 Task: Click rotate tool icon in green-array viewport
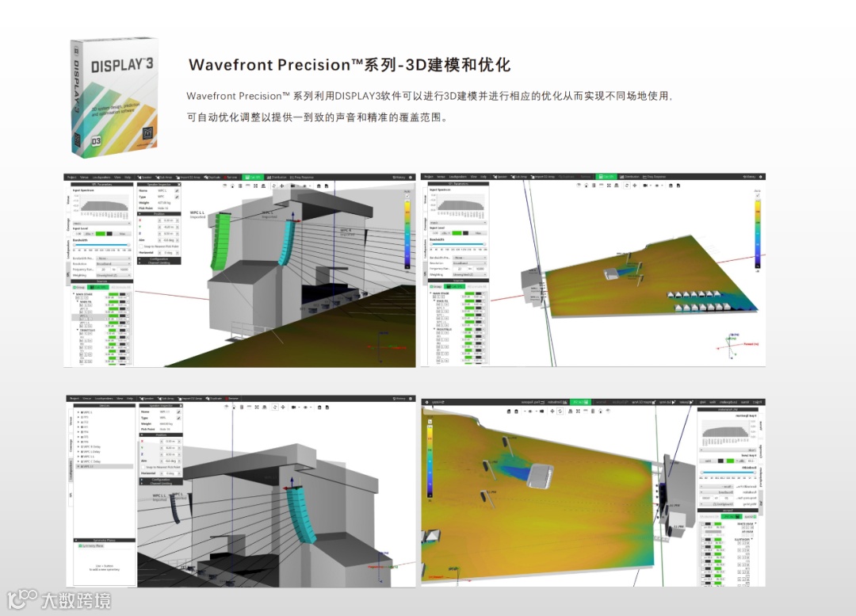(x=274, y=186)
